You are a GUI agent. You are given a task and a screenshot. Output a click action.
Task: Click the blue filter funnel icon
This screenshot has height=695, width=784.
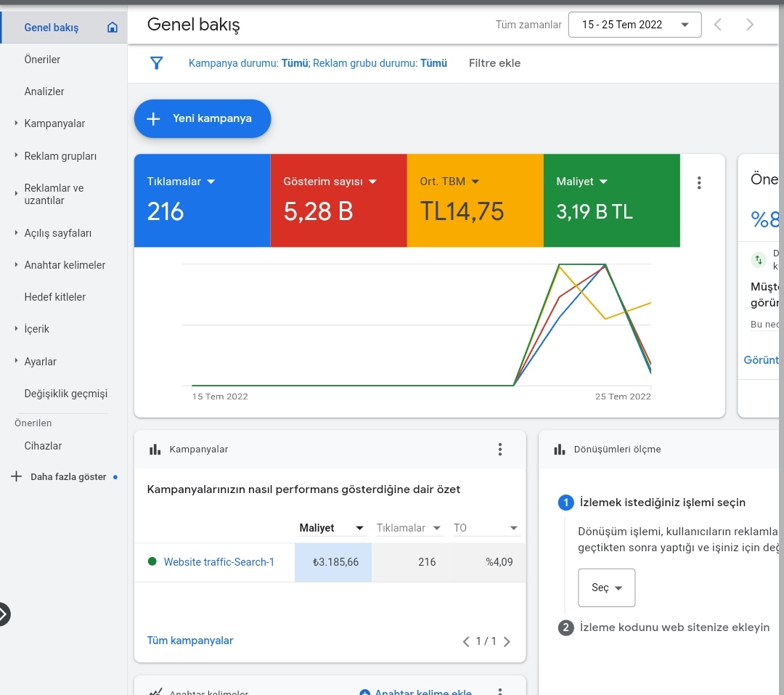157,63
